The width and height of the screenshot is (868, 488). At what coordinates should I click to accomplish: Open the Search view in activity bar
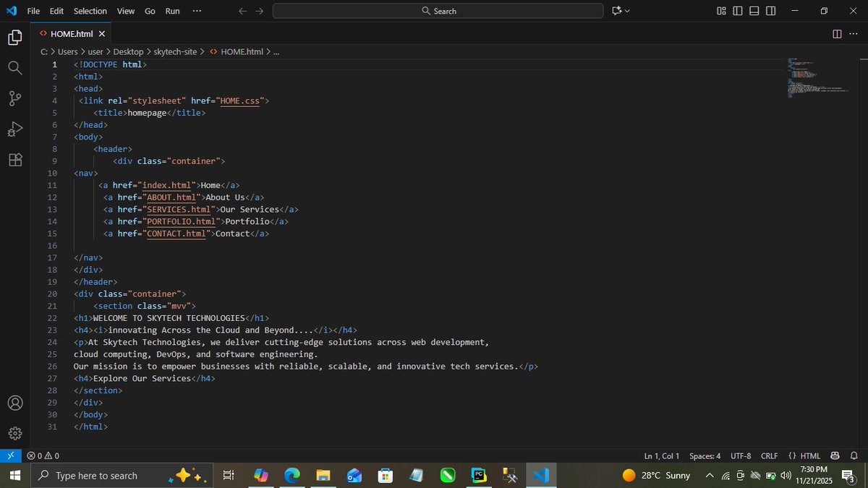(15, 68)
